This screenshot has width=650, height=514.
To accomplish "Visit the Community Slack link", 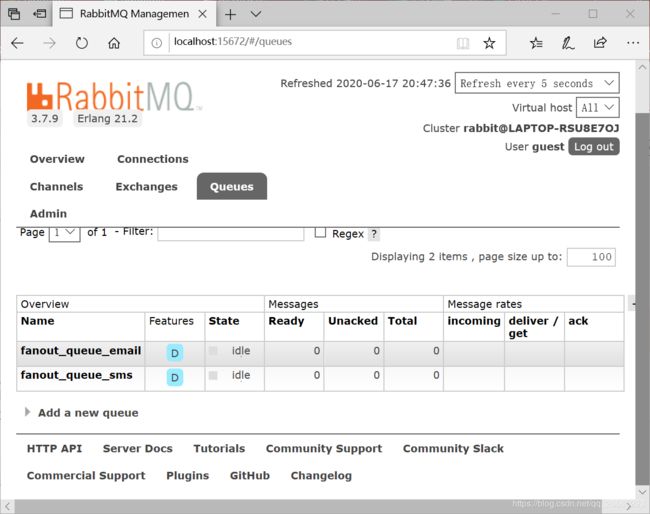I will (x=453, y=449).
